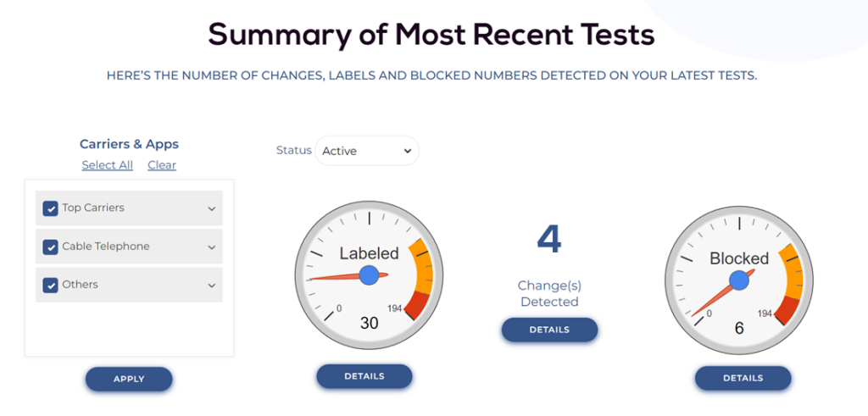Open DETAILS under the Labeled gauge
The image size is (868, 416).
[x=364, y=376]
